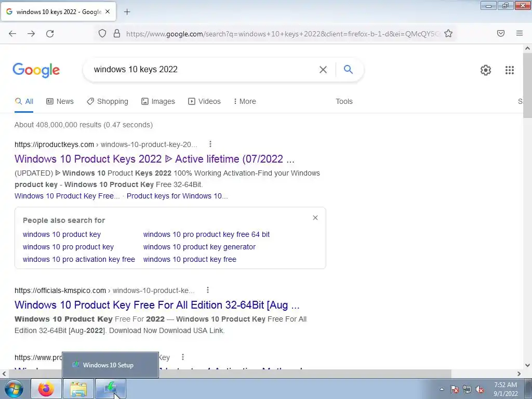
Task: Open Windows 10 Product Key Free sitelink
Action: tap(67, 196)
